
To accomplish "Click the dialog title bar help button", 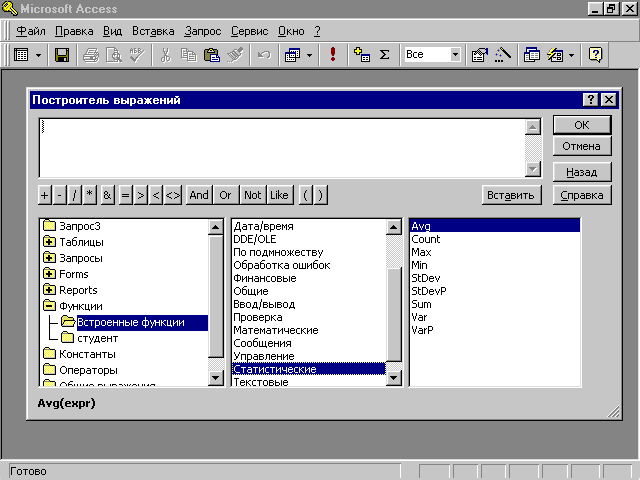I will (590, 100).
